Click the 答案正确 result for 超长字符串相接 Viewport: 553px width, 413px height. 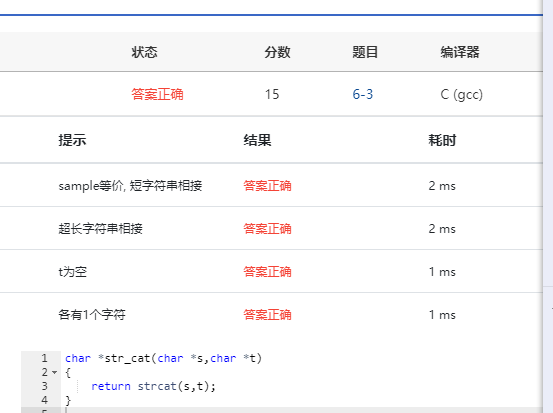(x=267, y=229)
